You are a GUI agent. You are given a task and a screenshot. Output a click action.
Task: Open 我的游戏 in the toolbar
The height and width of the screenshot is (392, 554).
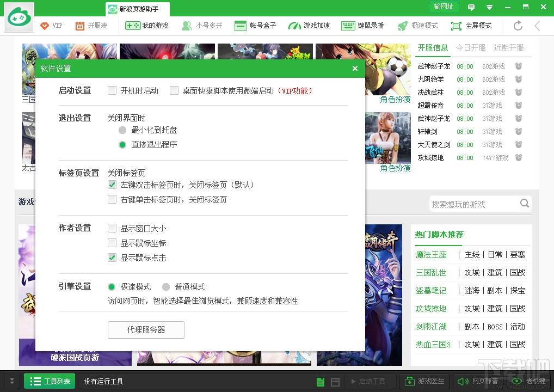[x=147, y=26]
